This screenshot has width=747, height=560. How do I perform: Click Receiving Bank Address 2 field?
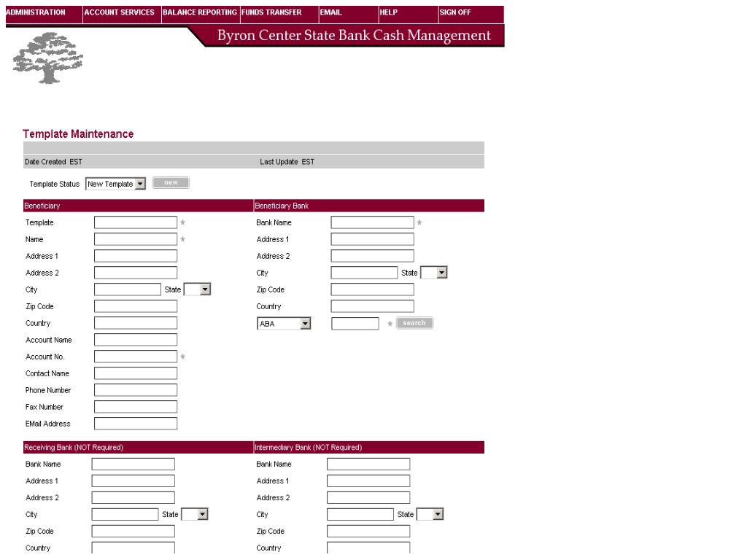coord(133,497)
